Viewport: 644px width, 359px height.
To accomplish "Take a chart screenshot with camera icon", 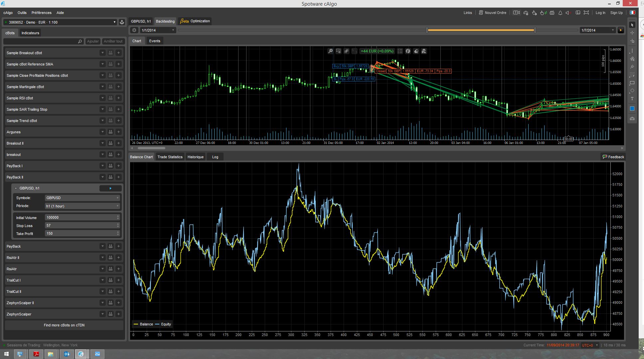I will [632, 119].
